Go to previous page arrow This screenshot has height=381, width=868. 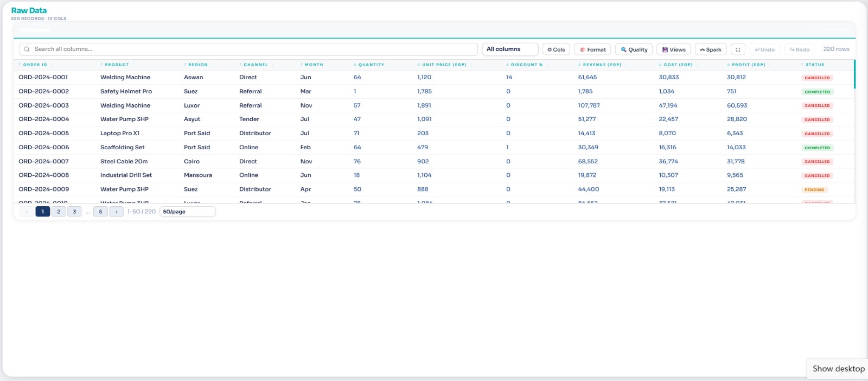pos(27,212)
